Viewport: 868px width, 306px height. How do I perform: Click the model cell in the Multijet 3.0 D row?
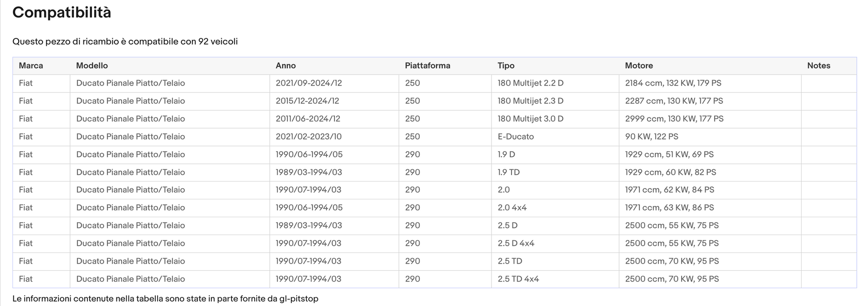click(169, 119)
